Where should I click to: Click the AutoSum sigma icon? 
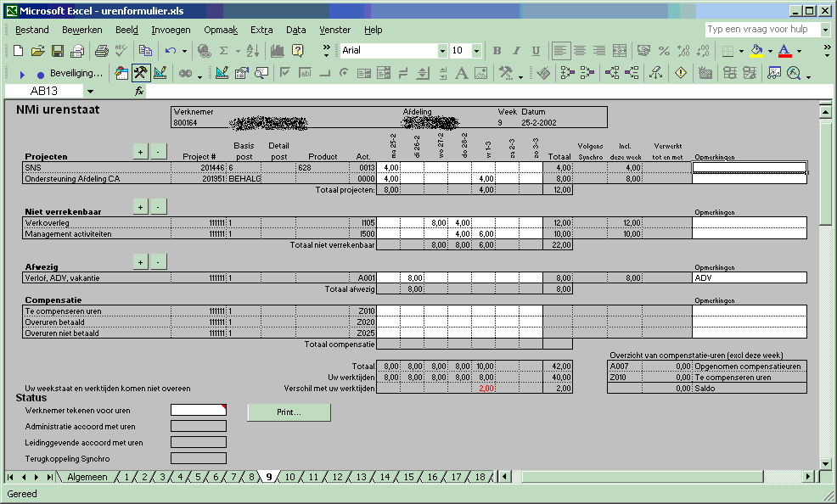tap(223, 51)
